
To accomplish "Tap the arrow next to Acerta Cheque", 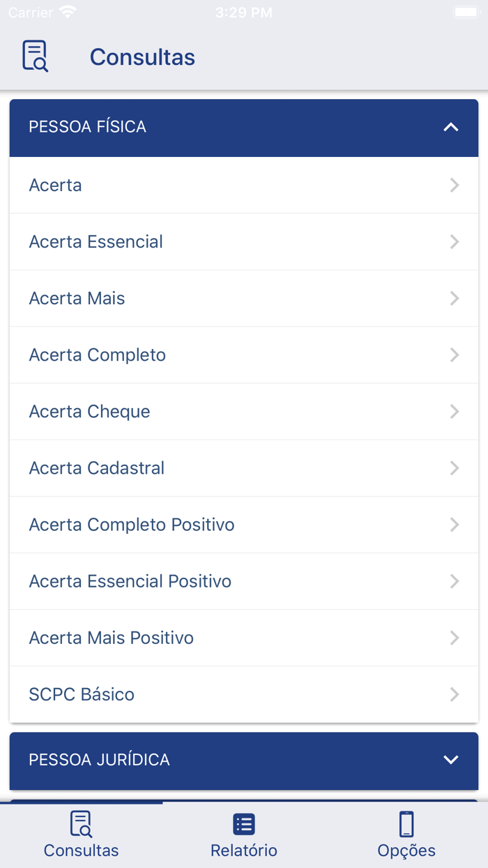I will pos(455,411).
